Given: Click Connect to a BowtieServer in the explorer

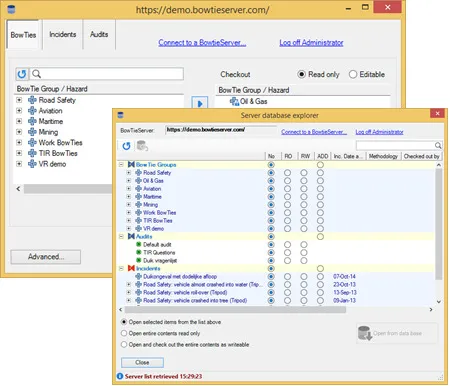Looking at the screenshot, I should 314,132.
